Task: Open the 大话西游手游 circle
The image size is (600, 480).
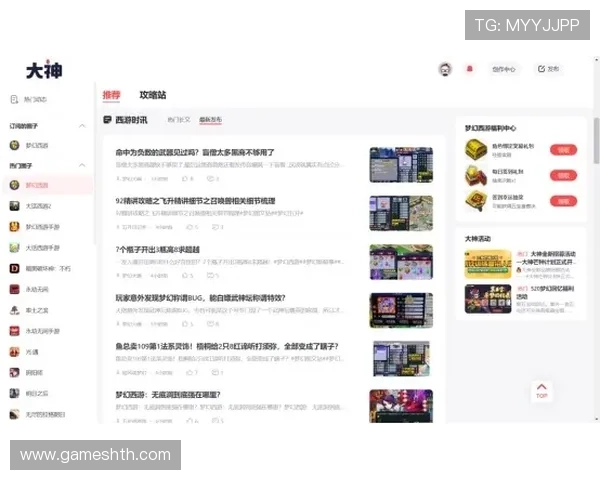Action: point(34,248)
